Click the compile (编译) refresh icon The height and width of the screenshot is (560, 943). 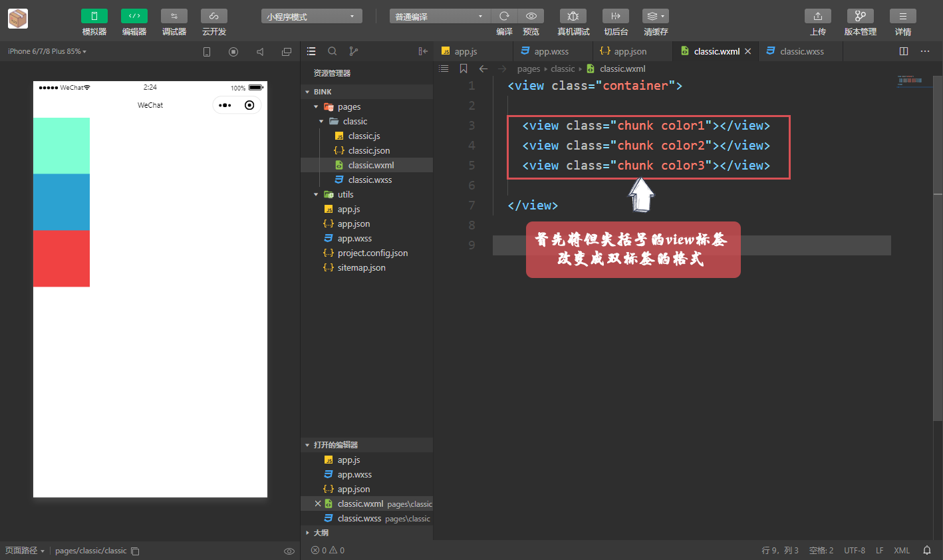504,16
